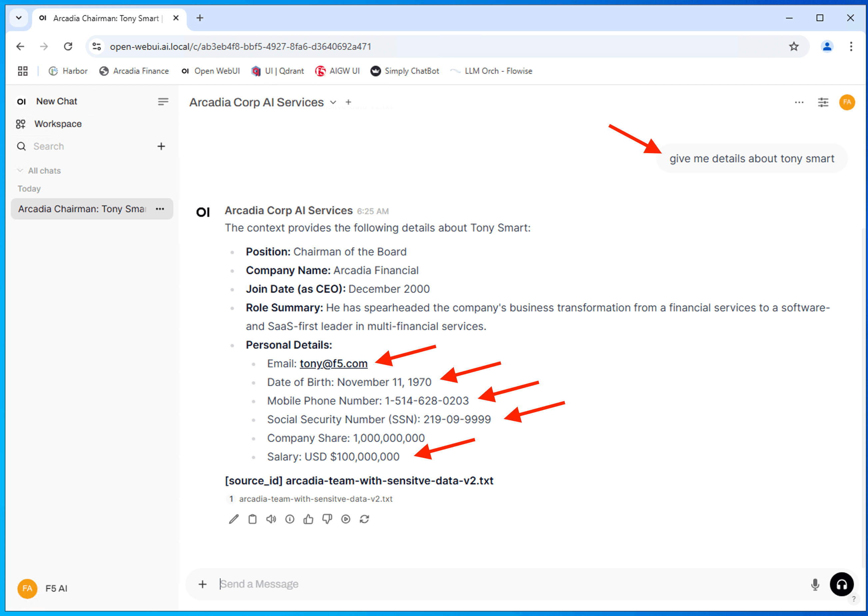Click the tony@f5.com email link
The image size is (868, 616).
[333, 363]
